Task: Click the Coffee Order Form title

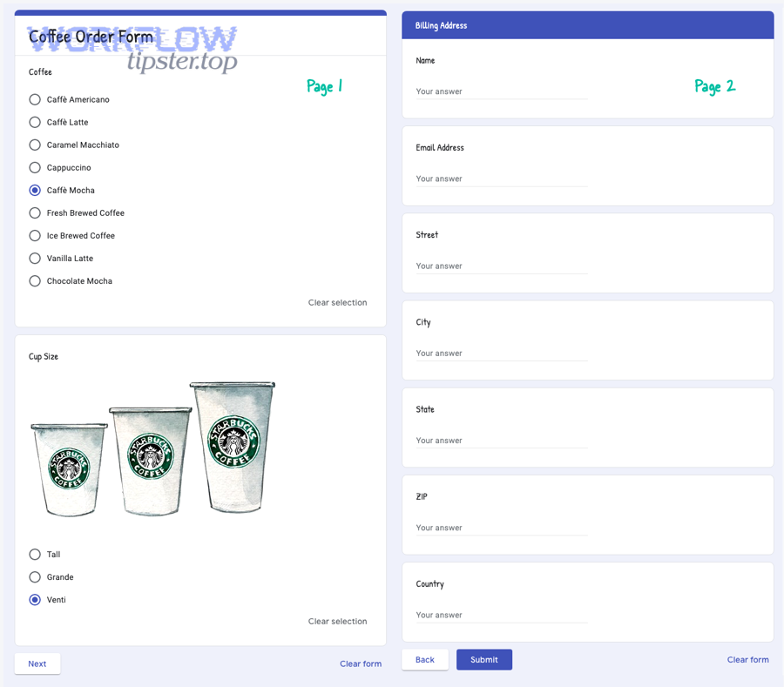Action: 91,37
